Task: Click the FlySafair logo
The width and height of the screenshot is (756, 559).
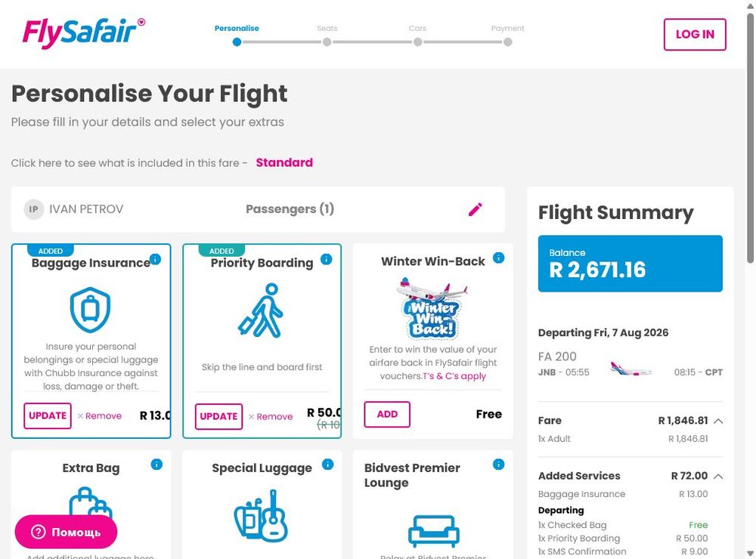Action: tap(83, 33)
